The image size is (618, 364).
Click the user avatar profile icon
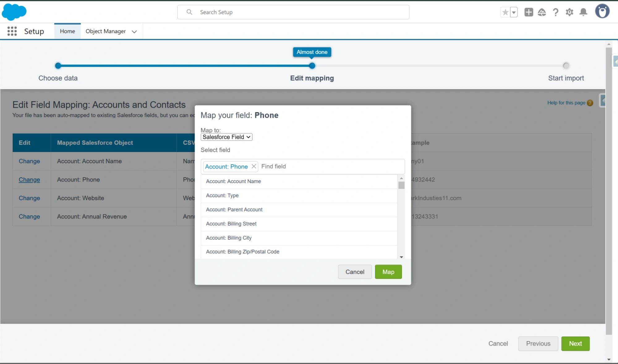point(602,12)
